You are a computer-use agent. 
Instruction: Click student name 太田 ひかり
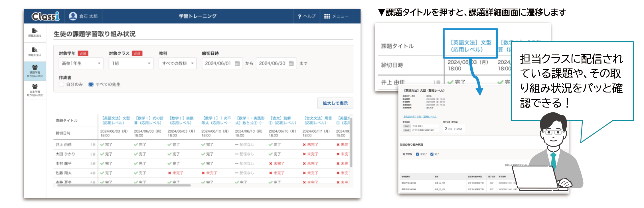click(65, 154)
